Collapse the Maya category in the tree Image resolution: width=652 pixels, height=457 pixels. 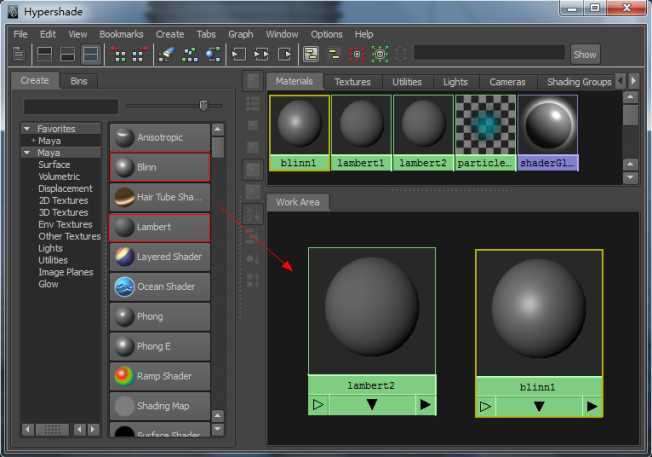pyautogui.click(x=27, y=153)
